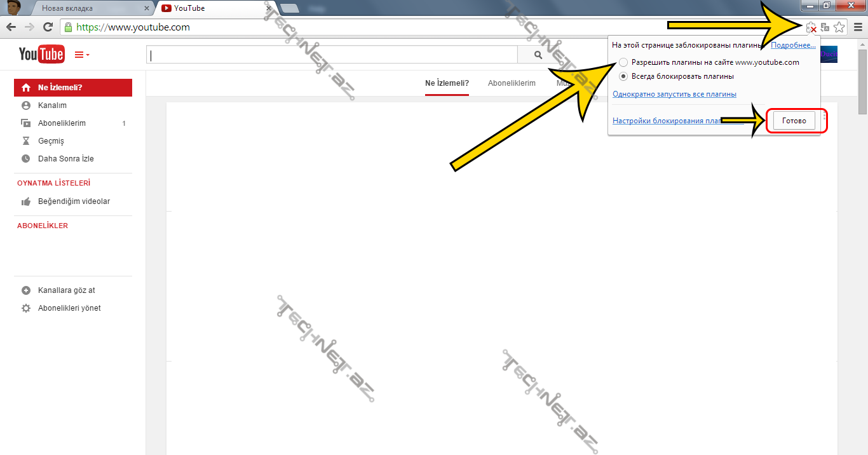
Task: Select 'Разрешить плагины на сайте' radio option
Action: click(623, 62)
